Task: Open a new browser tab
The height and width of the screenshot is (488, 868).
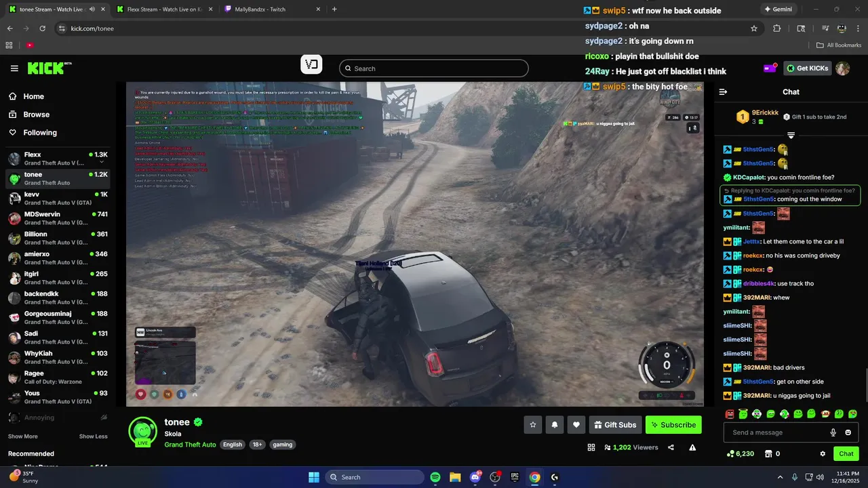Action: pos(334,9)
